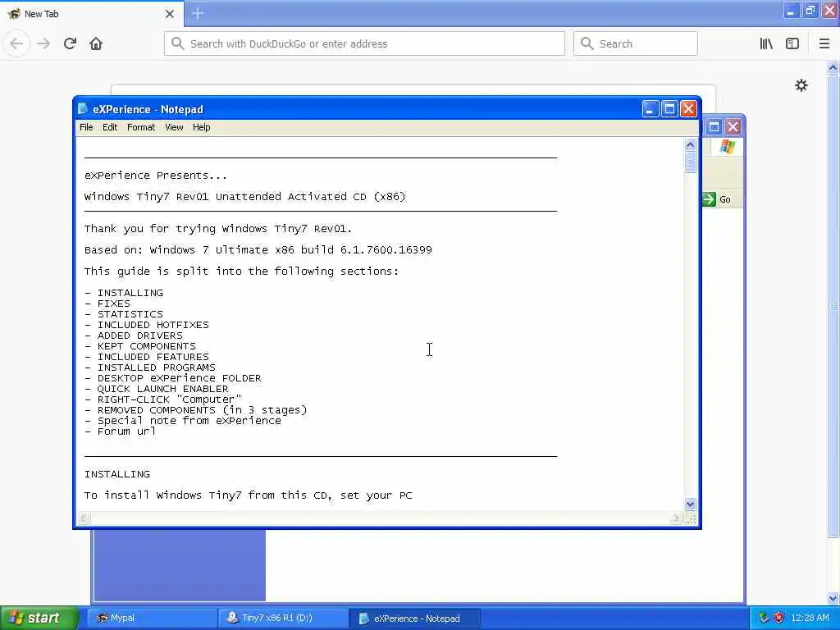This screenshot has height=630, width=840.
Task: Click text line "- ADDED DRIVERS"
Action: (x=134, y=336)
